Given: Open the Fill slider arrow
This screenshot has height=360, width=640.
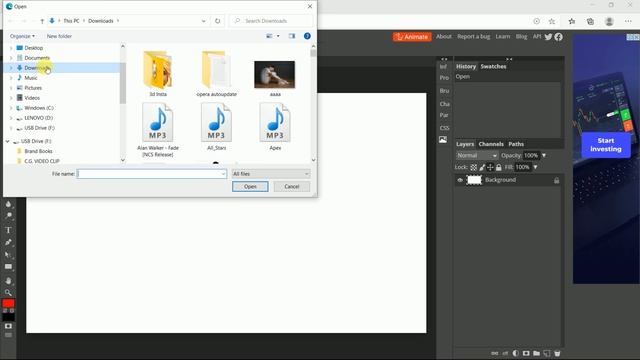Looking at the screenshot, I should click(536, 167).
